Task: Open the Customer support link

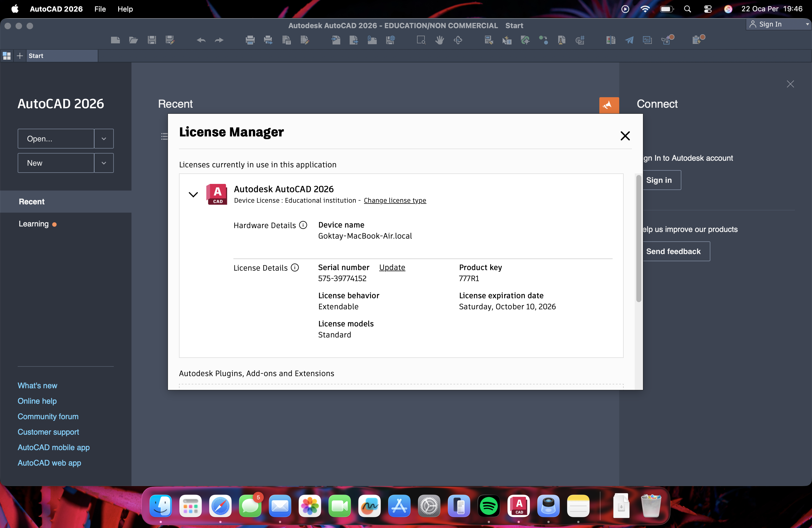Action: (x=48, y=432)
